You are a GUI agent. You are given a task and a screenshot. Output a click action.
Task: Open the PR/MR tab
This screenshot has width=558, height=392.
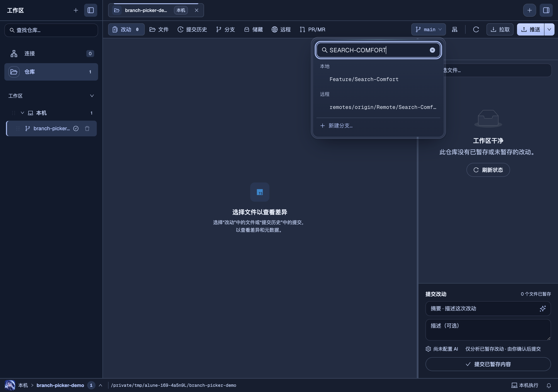coord(313,29)
